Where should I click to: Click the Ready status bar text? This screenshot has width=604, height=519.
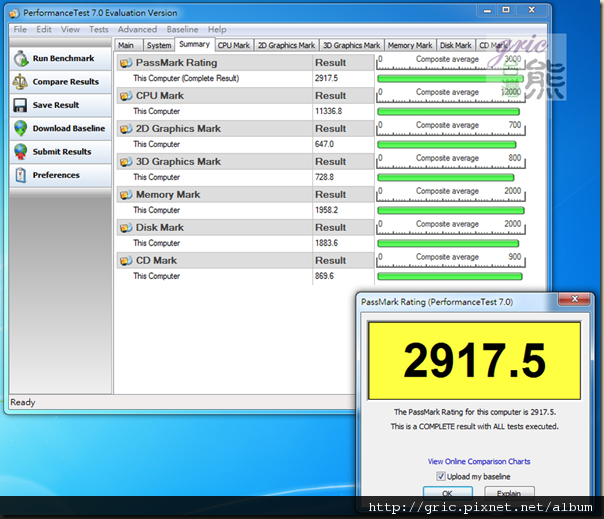pos(23,402)
